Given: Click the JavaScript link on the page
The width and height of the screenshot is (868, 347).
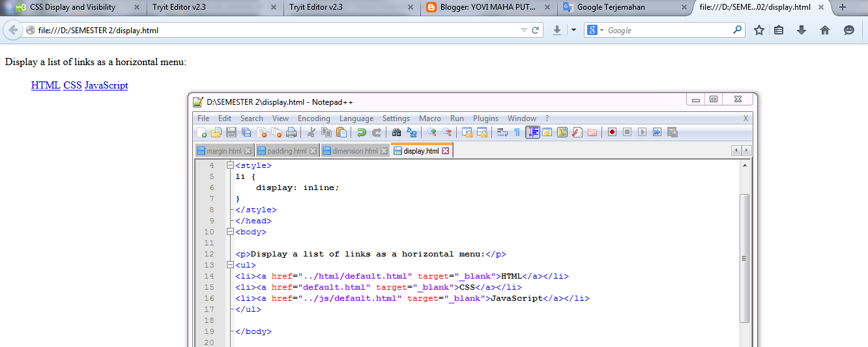Looking at the screenshot, I should 106,85.
